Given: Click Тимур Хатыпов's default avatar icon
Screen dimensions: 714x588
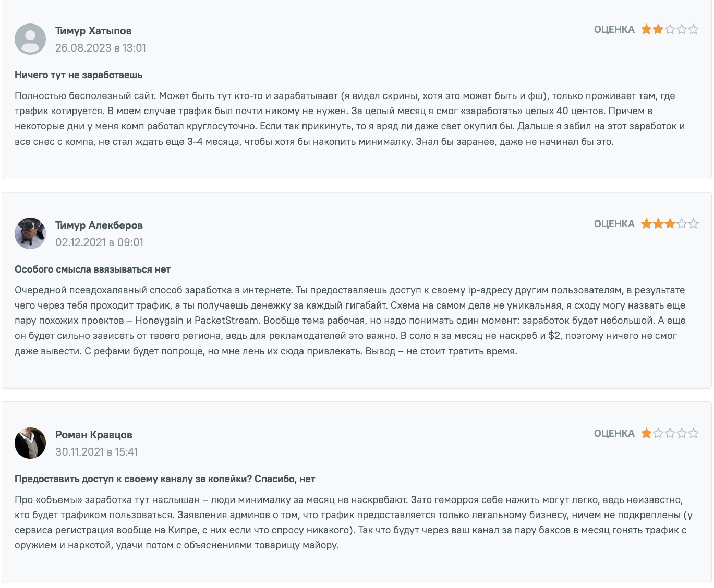Looking at the screenshot, I should click(30, 39).
